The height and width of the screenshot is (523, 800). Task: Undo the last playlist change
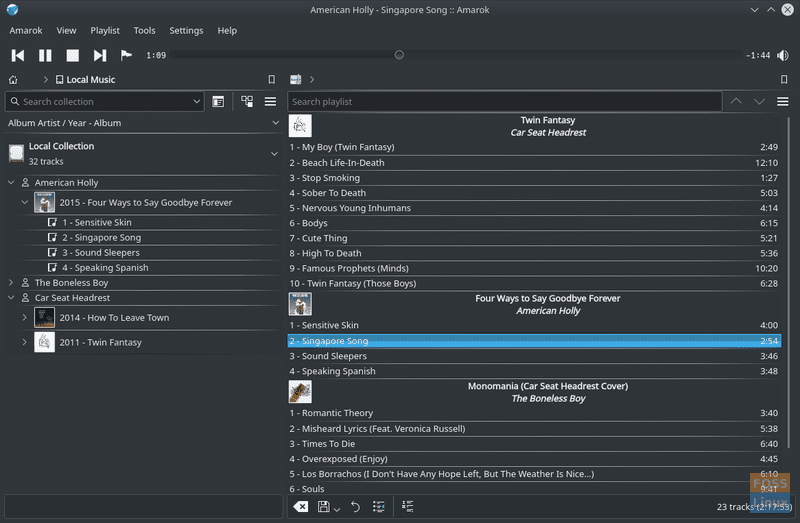click(x=355, y=506)
